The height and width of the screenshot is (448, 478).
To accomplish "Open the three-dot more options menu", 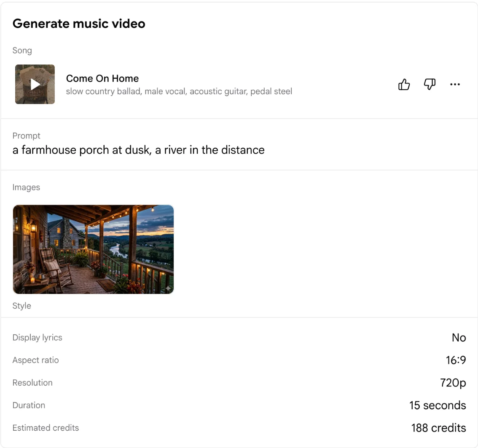I will click(455, 84).
